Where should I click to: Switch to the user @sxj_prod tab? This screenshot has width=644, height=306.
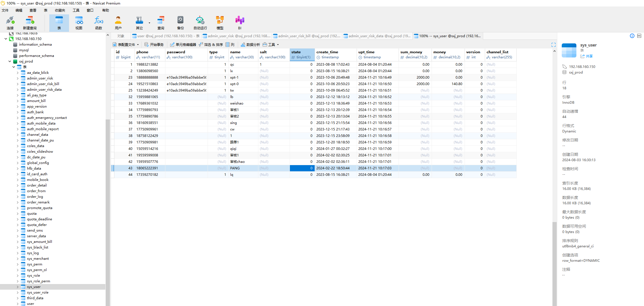point(166,36)
